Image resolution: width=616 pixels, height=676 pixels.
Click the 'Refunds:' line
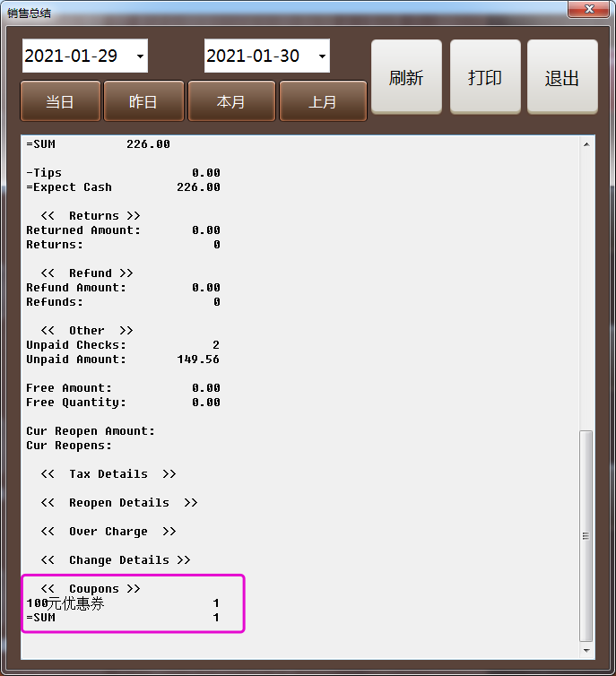click(123, 302)
